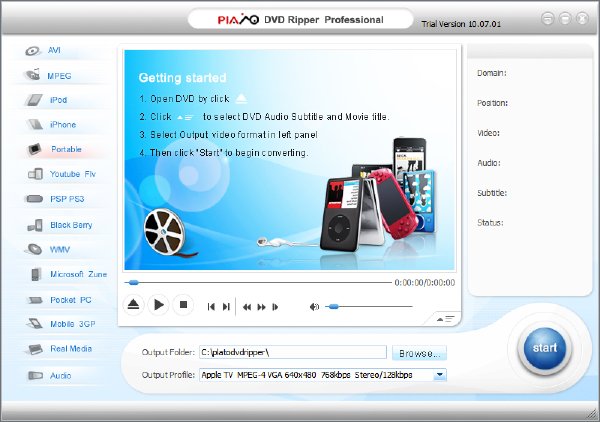The height and width of the screenshot is (422, 600).
Task: Rewind the video preview
Action: [247, 307]
